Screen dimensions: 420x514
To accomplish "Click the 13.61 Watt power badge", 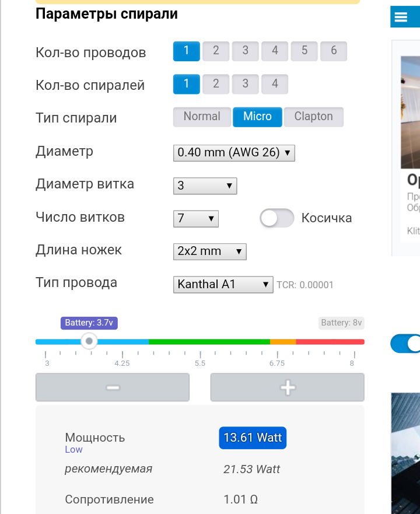I will [253, 438].
